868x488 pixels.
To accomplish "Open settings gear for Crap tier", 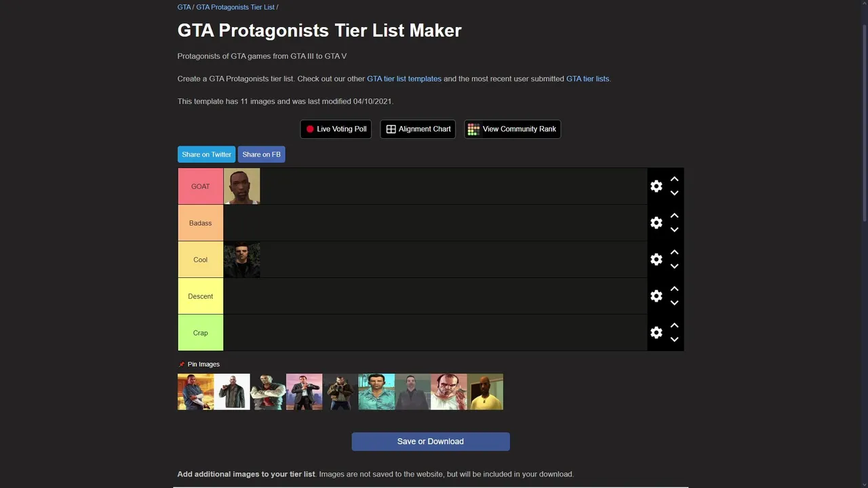I will (x=656, y=333).
